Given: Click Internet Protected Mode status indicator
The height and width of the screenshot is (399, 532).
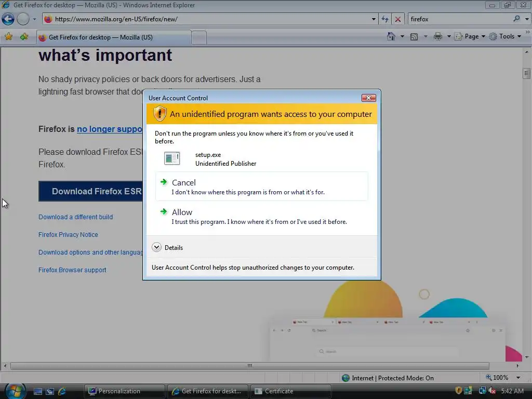Looking at the screenshot, I should (388, 378).
